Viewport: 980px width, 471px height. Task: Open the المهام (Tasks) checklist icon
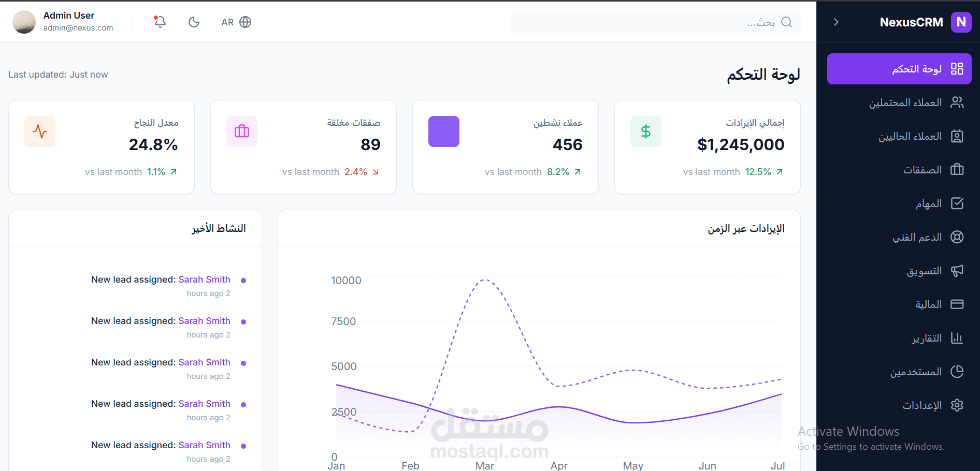(x=958, y=203)
